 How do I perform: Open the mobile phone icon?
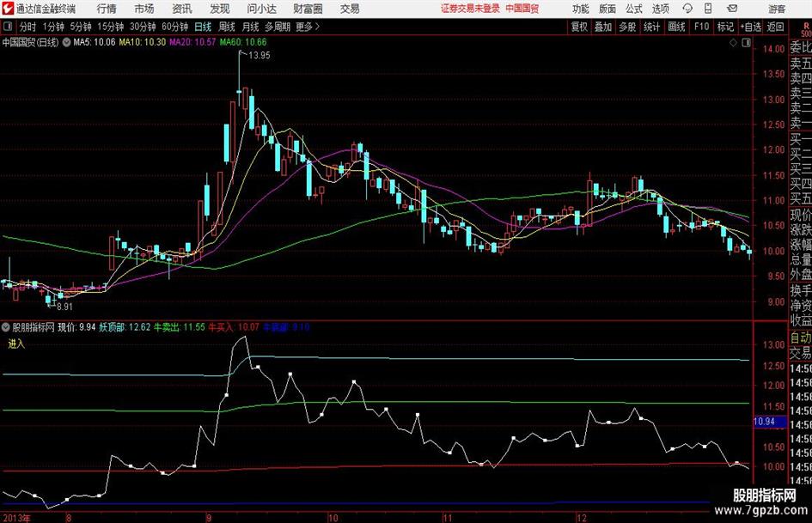(708, 9)
